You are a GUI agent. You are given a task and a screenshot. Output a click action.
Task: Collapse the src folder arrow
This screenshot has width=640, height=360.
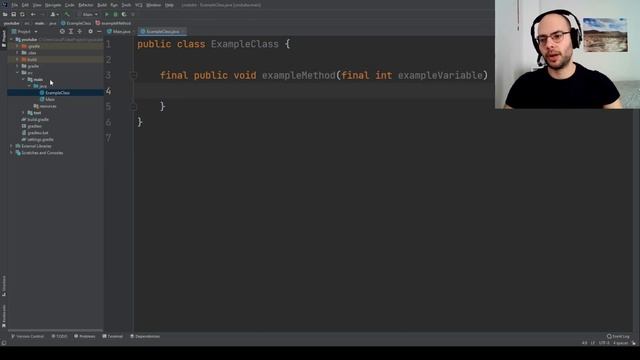[18, 73]
